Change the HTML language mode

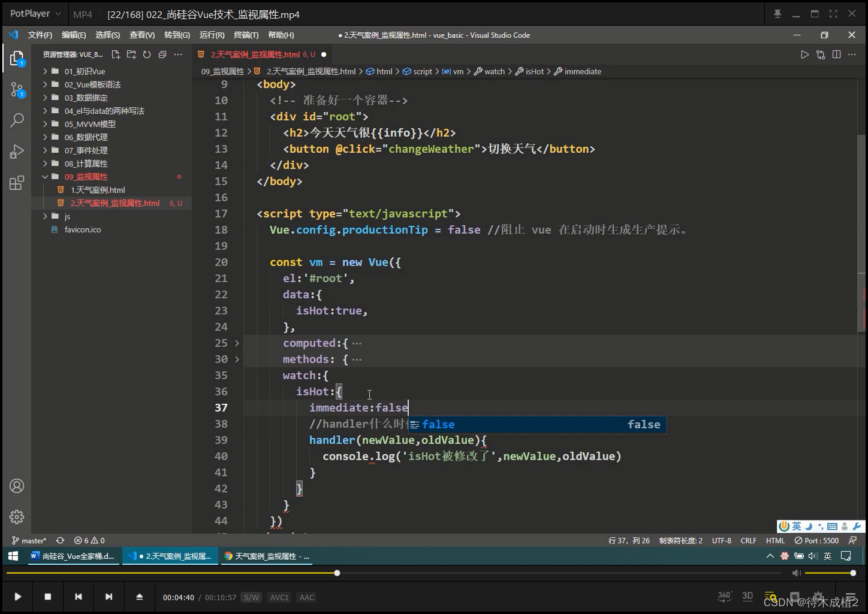click(775, 540)
